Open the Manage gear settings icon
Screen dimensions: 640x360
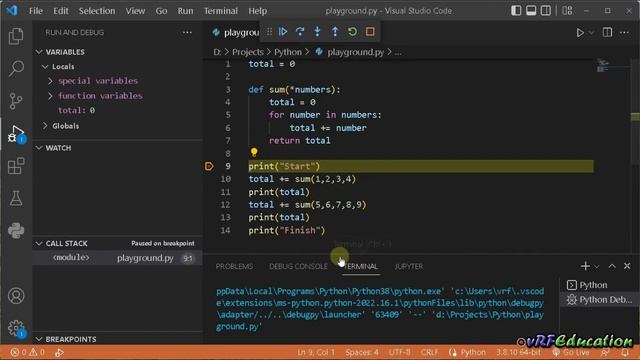coord(16,328)
